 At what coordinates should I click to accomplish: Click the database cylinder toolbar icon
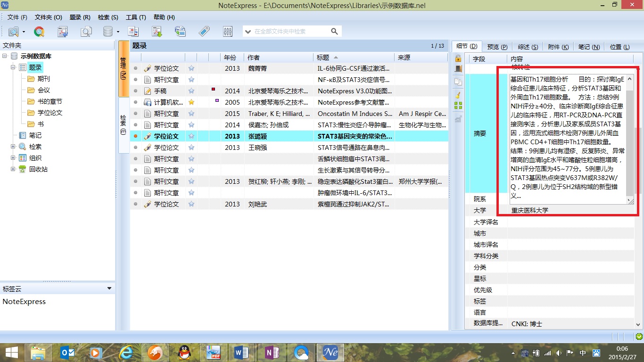(x=108, y=32)
